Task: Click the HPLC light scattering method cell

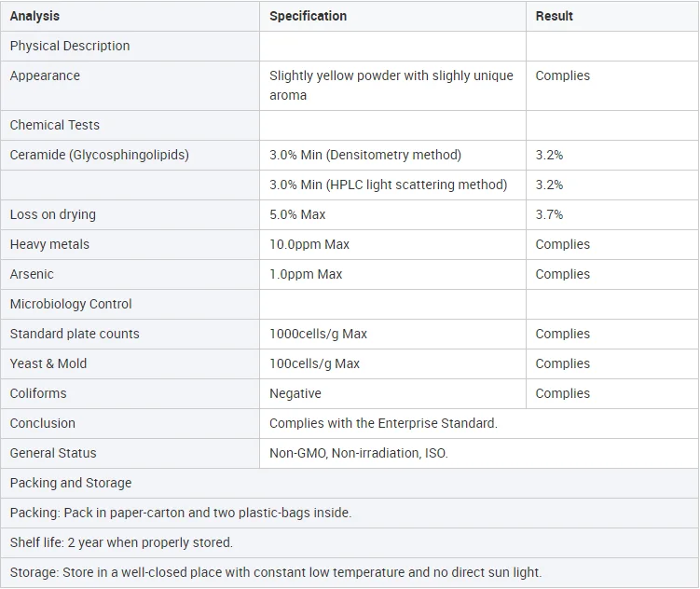Action: coord(388,185)
